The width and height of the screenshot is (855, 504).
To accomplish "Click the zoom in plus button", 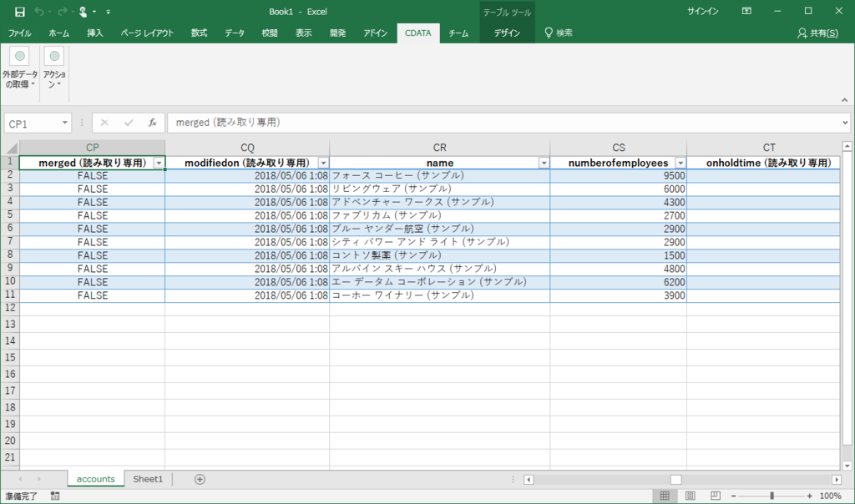I will pos(810,496).
